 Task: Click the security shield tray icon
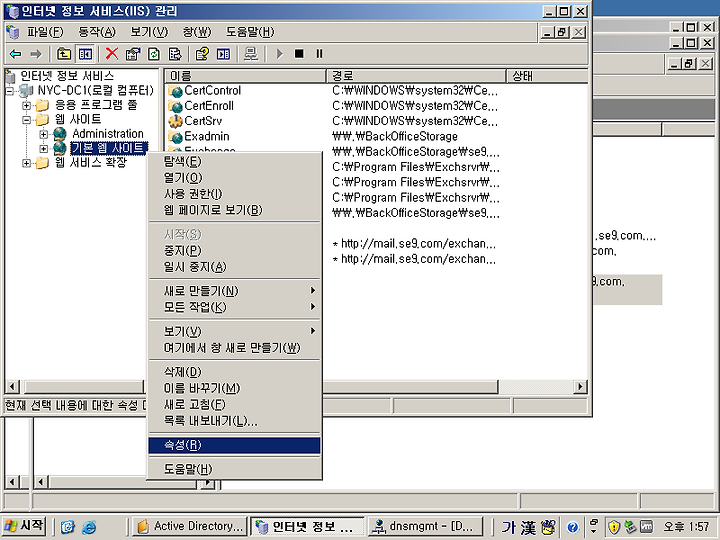613,527
